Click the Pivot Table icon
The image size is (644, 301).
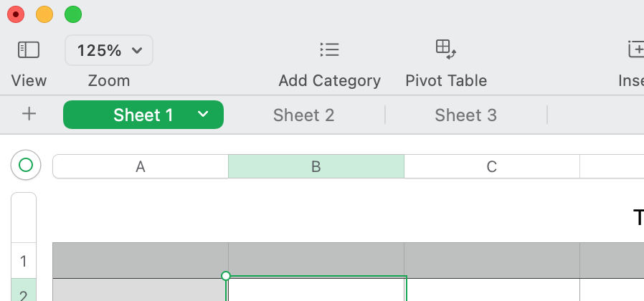(445, 49)
